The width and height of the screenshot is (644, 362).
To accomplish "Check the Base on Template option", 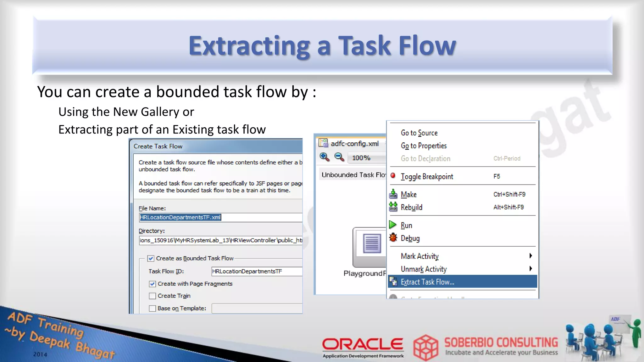I will tap(153, 309).
